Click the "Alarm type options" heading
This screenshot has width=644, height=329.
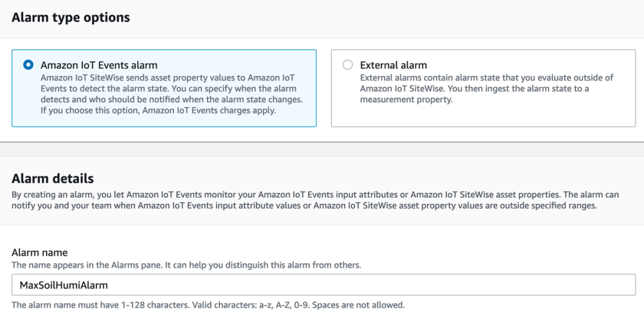[x=71, y=17]
